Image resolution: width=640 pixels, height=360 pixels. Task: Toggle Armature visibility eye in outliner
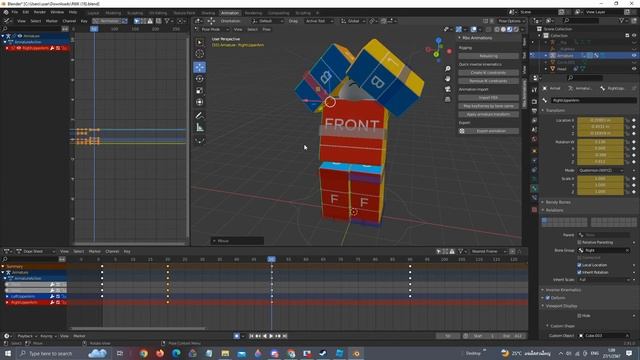[x=634, y=55]
